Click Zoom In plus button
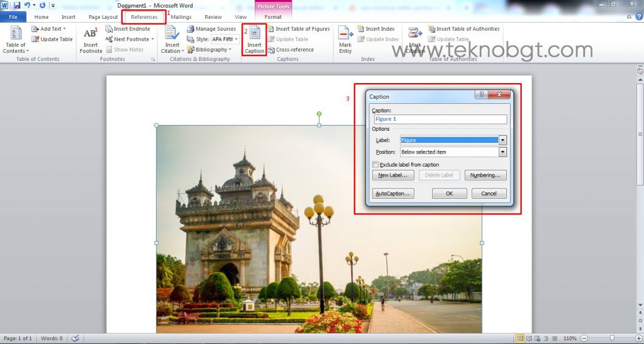The width and height of the screenshot is (644, 344). point(638,339)
